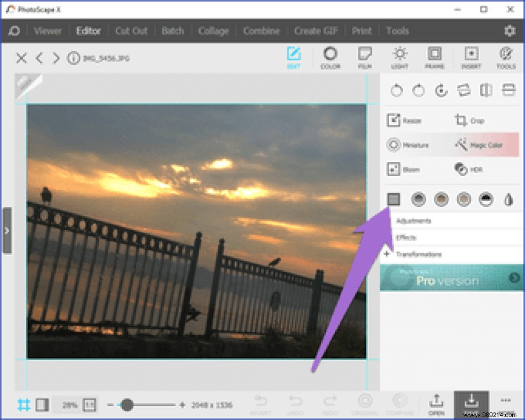
Task: Enable 1:1 zoom view
Action: tap(89, 404)
